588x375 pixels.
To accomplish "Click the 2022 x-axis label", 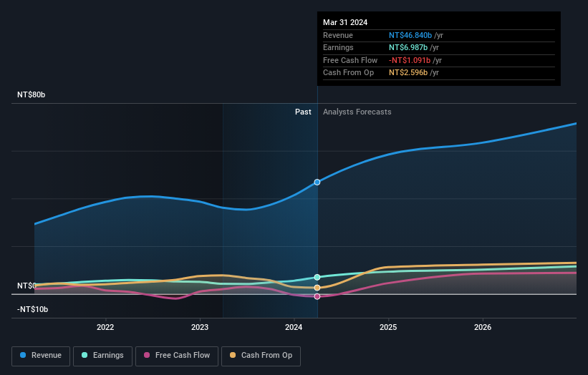I will tap(105, 327).
